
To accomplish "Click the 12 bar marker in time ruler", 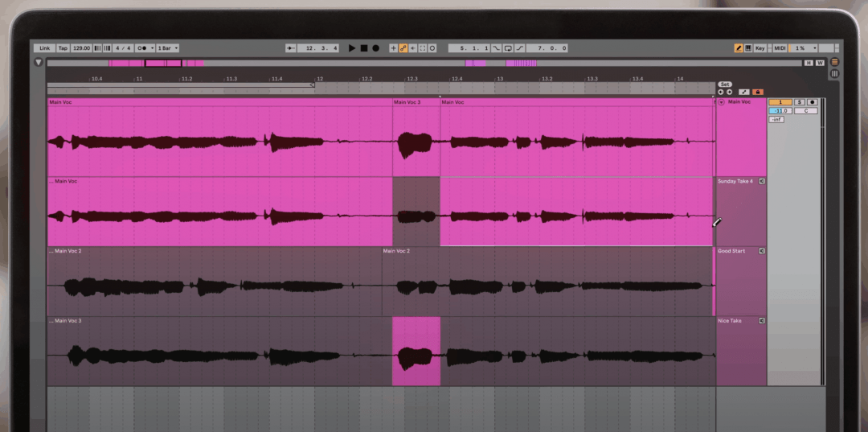I will 319,79.
